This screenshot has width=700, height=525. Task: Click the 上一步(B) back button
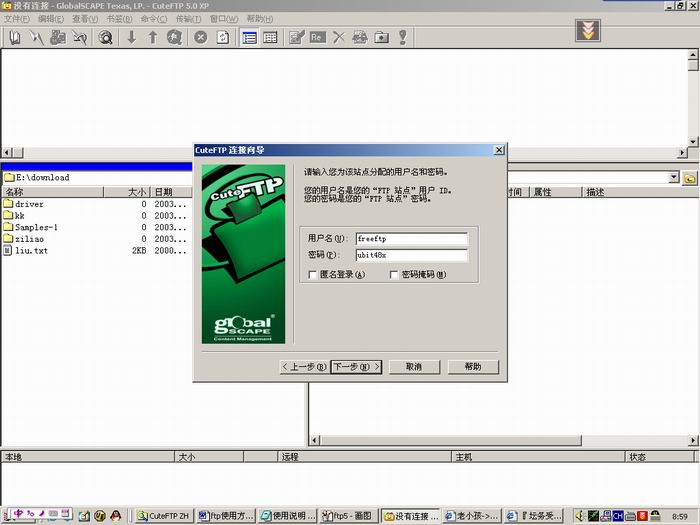(x=305, y=367)
